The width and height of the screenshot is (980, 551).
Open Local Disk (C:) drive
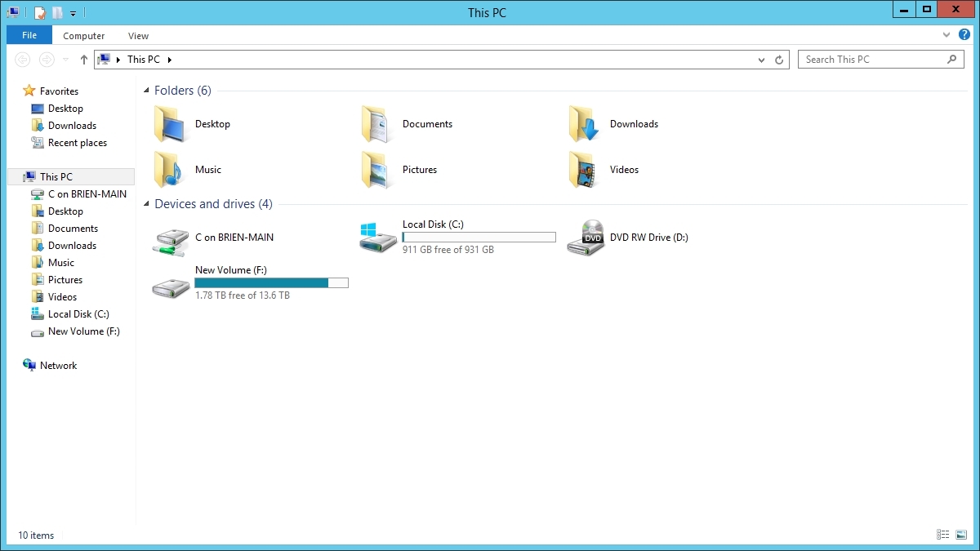coord(377,236)
